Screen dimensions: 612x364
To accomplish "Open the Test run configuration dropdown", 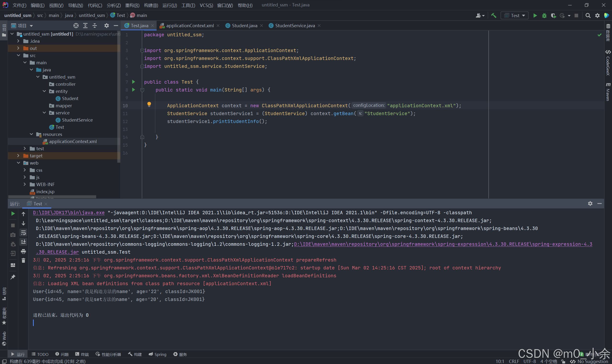I will point(515,16).
